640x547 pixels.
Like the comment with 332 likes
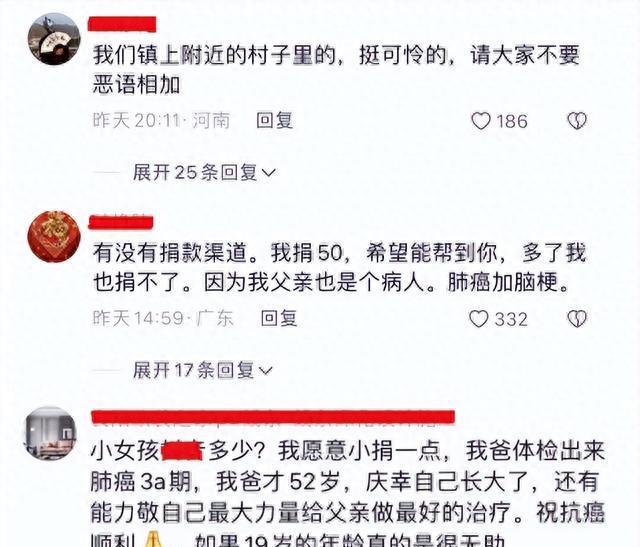point(478,319)
